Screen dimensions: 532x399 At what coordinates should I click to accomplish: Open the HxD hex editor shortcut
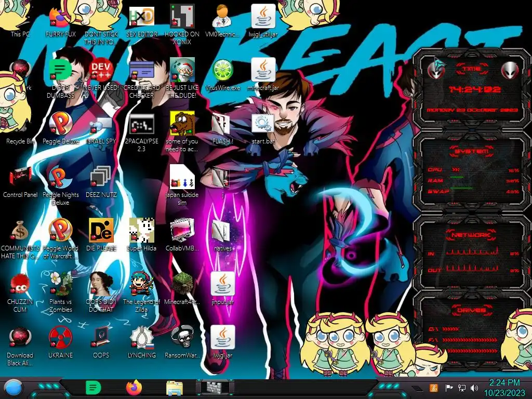141,17
